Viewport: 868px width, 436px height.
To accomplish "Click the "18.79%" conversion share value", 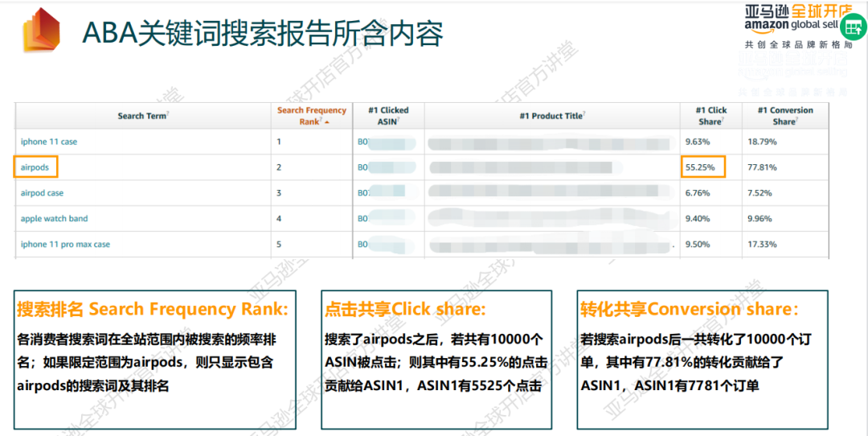I will (x=762, y=142).
